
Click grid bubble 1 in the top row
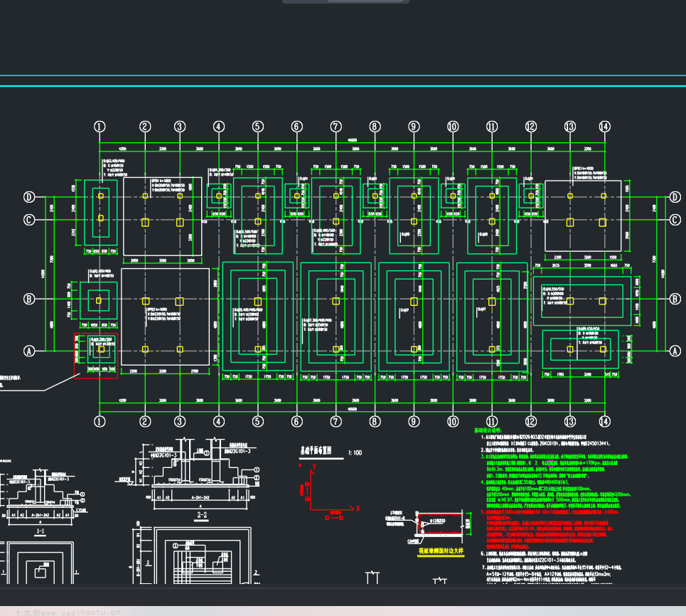tap(100, 127)
